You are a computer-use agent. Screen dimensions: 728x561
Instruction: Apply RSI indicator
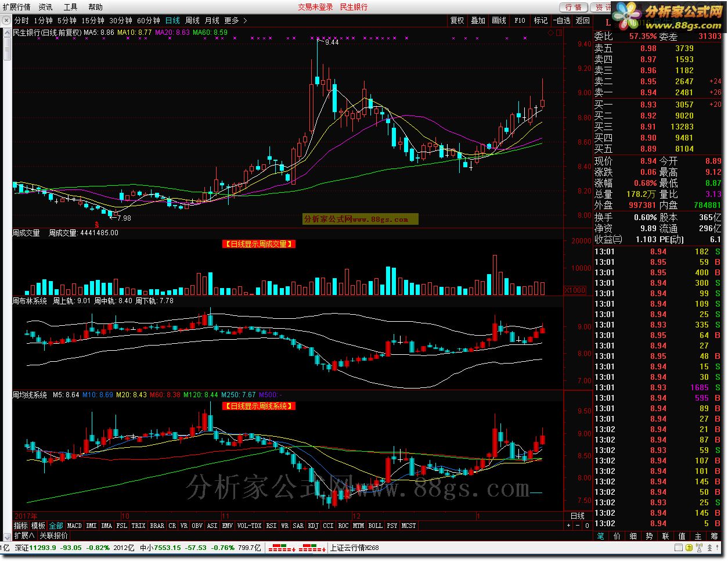tap(271, 526)
